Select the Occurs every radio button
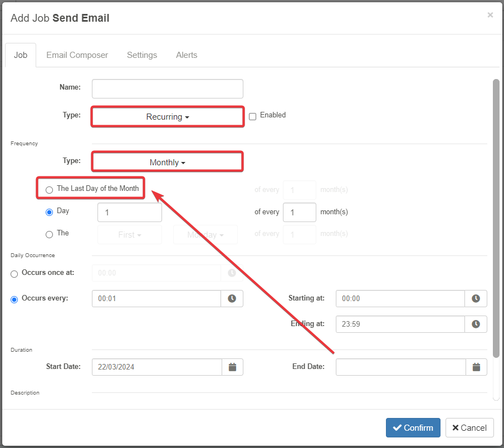 [x=14, y=299]
